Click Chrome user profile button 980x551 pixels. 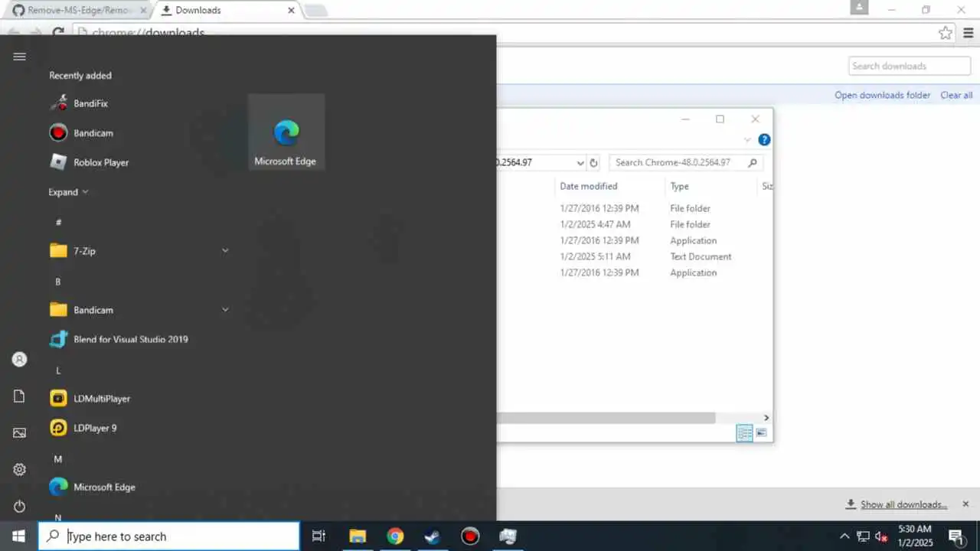[859, 8]
